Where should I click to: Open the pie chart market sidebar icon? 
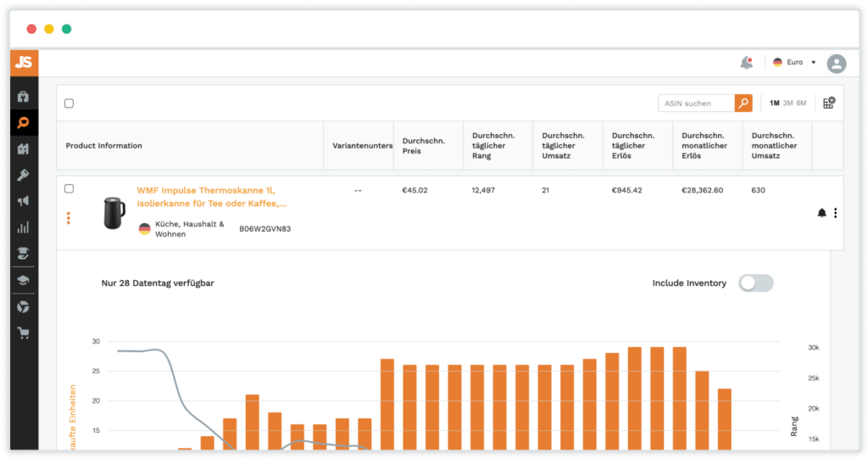[x=23, y=306]
